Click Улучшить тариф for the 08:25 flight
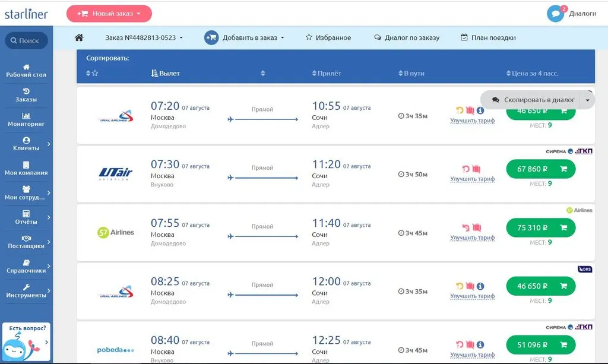Image resolution: width=608 pixels, height=364 pixels. (472, 296)
